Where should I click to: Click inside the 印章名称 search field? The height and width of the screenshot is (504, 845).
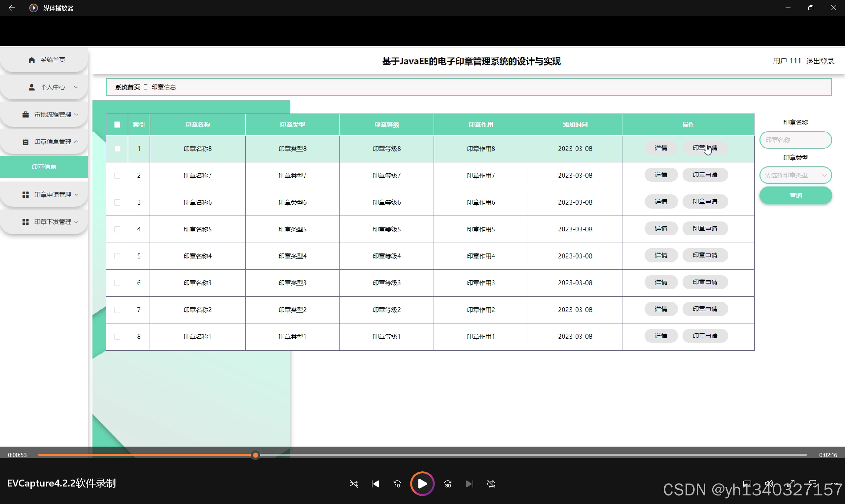coord(795,140)
